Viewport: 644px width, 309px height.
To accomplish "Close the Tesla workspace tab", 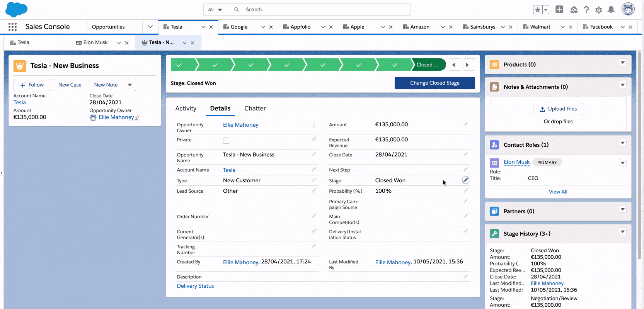I will click(211, 27).
